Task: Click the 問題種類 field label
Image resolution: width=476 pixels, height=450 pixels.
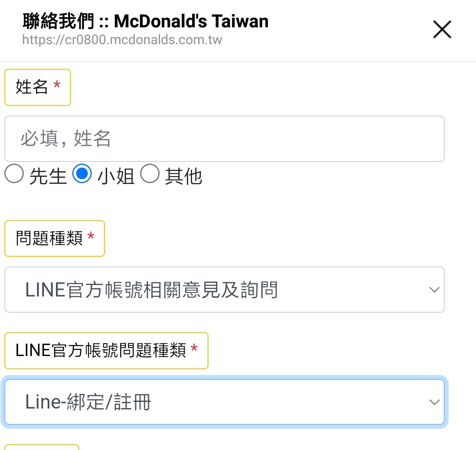Action: point(49,238)
